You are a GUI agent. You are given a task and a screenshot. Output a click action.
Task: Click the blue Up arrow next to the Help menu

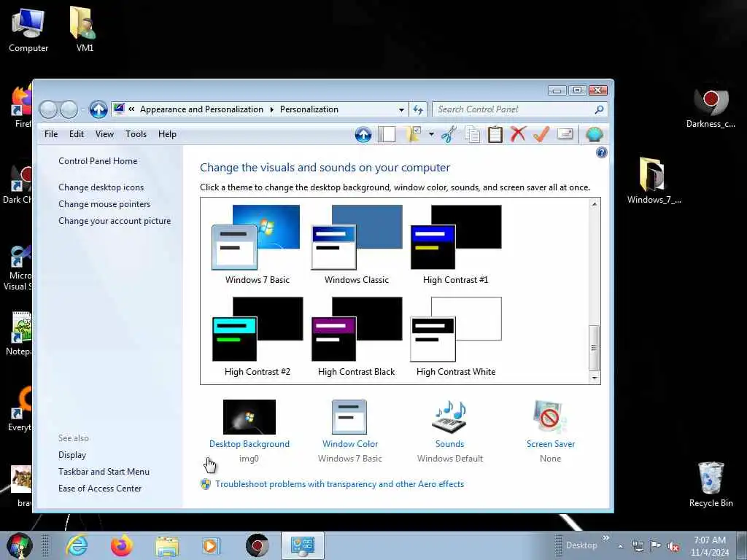[363, 135]
